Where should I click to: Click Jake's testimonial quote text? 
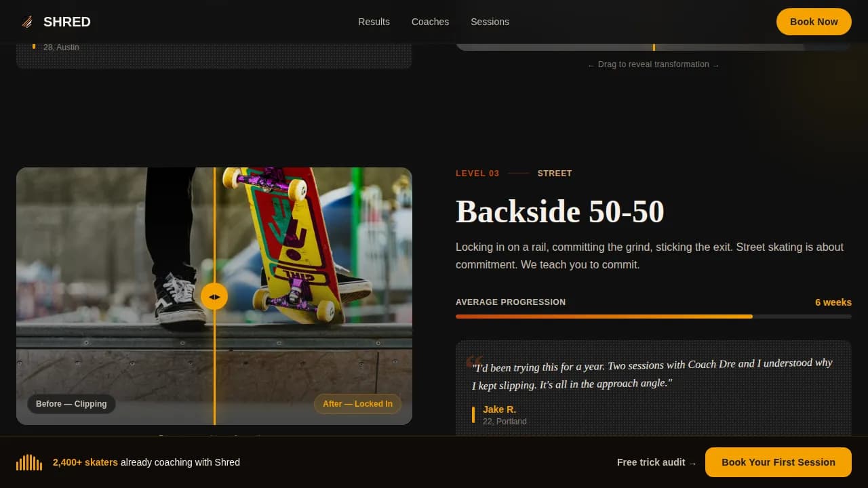tap(652, 373)
